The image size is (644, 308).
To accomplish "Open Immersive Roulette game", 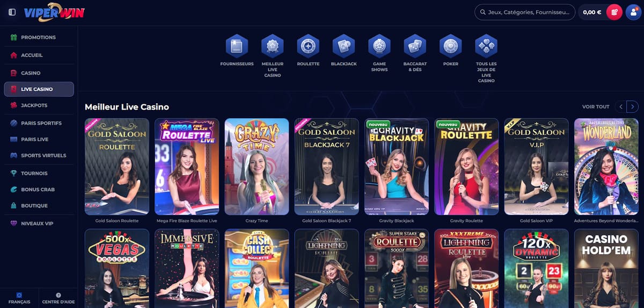I will [x=187, y=268].
